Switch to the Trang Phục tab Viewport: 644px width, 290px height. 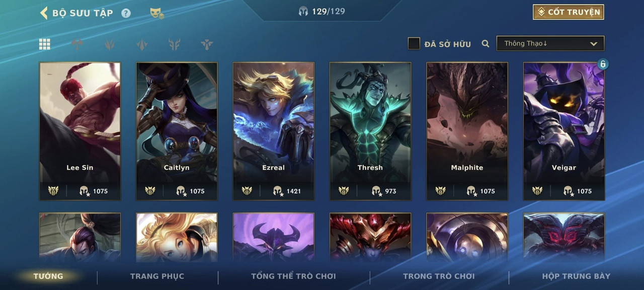pos(157,276)
